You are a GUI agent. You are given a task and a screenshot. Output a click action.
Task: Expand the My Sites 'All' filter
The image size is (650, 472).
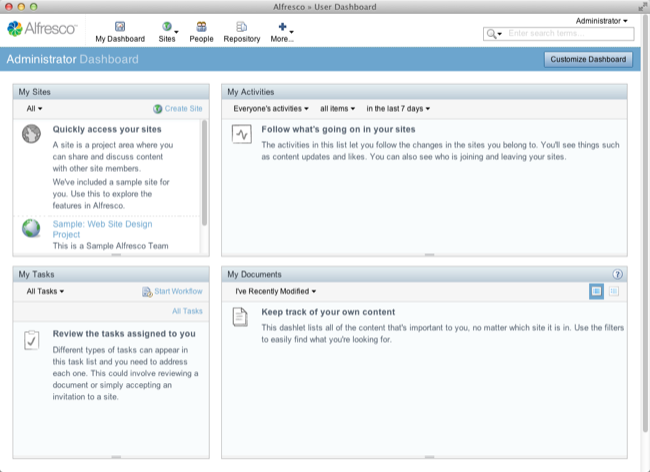[34, 109]
